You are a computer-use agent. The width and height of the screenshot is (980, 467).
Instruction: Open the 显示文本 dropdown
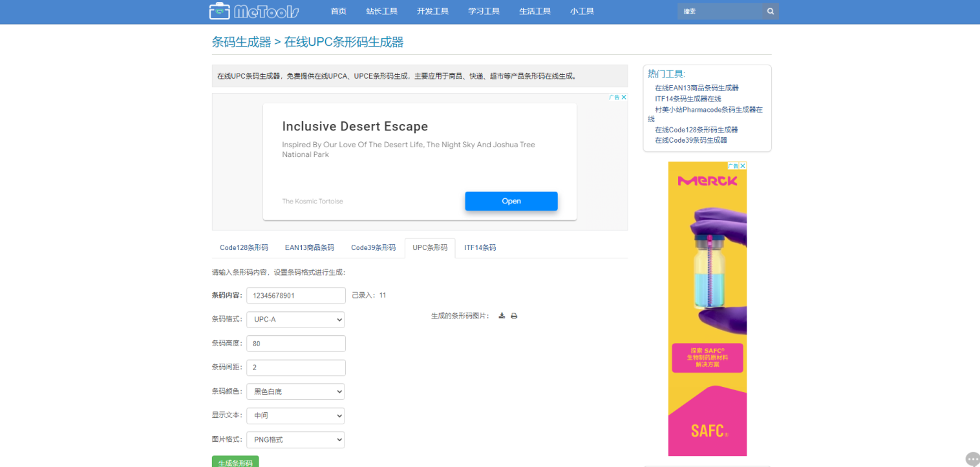coord(295,416)
